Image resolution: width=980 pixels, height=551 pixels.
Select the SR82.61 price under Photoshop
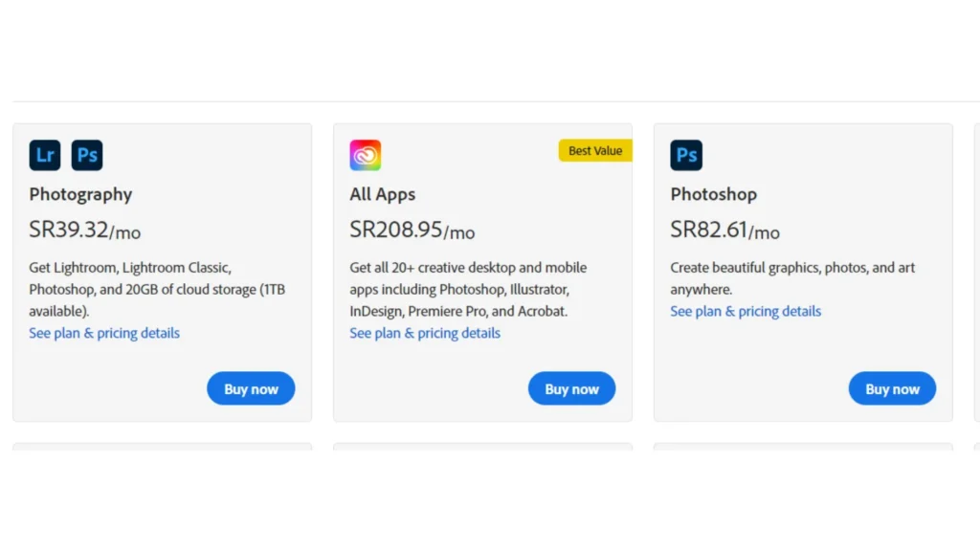724,231
